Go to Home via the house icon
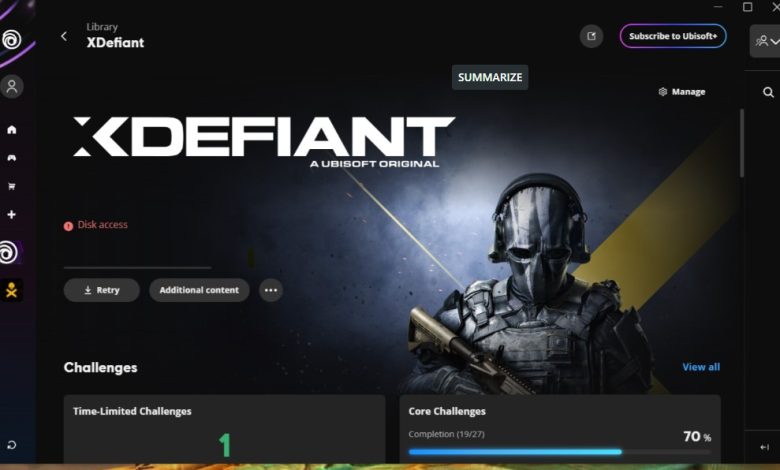The width and height of the screenshot is (780, 470). [11, 130]
